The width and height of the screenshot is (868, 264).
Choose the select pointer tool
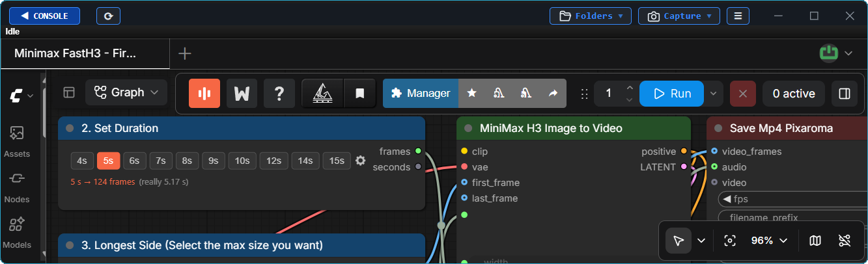(x=679, y=241)
